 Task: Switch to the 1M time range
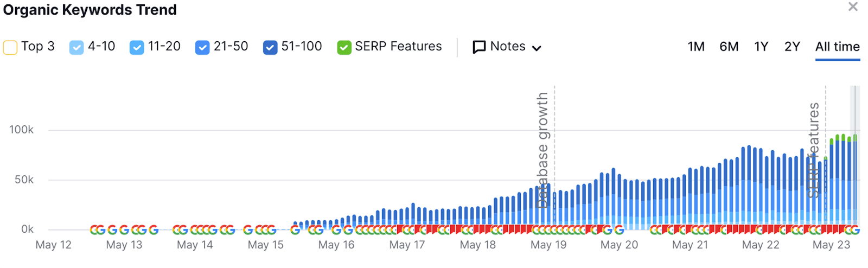coord(695,47)
